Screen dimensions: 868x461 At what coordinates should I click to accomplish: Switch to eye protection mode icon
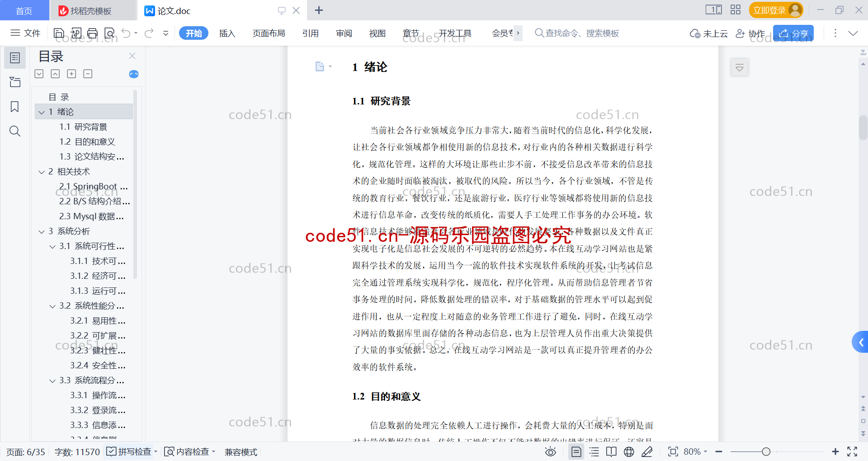tap(550, 452)
